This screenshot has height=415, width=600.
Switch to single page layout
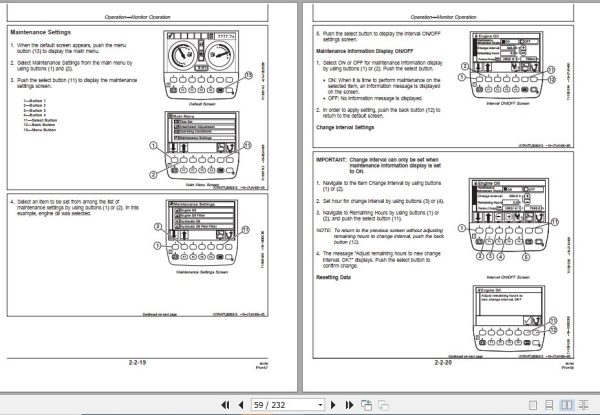(533, 405)
